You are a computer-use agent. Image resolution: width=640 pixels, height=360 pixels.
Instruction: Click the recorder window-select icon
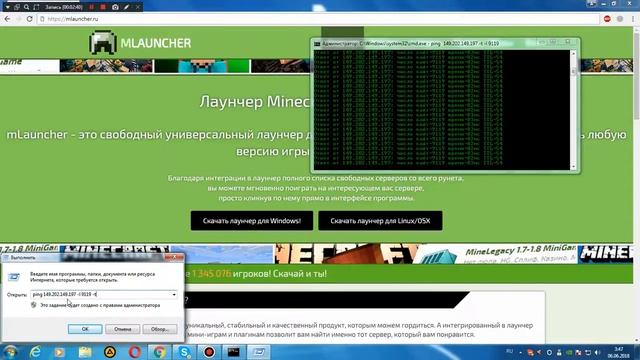[17, 7]
